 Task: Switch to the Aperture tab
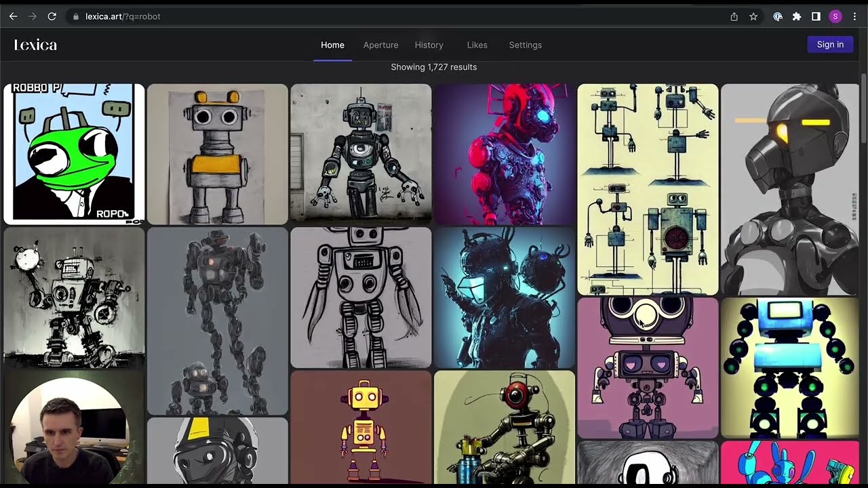coord(380,45)
